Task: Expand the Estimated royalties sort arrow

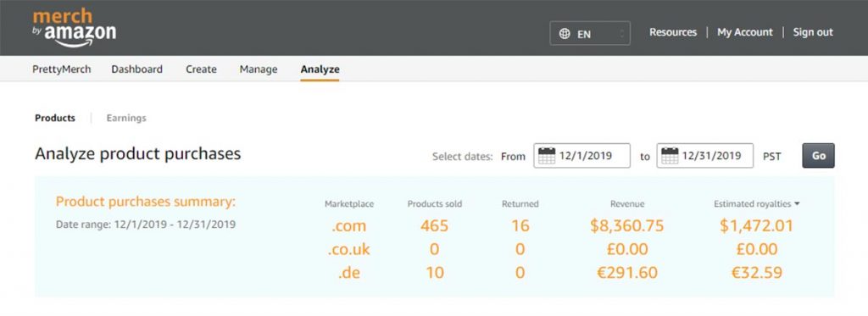Action: [797, 203]
